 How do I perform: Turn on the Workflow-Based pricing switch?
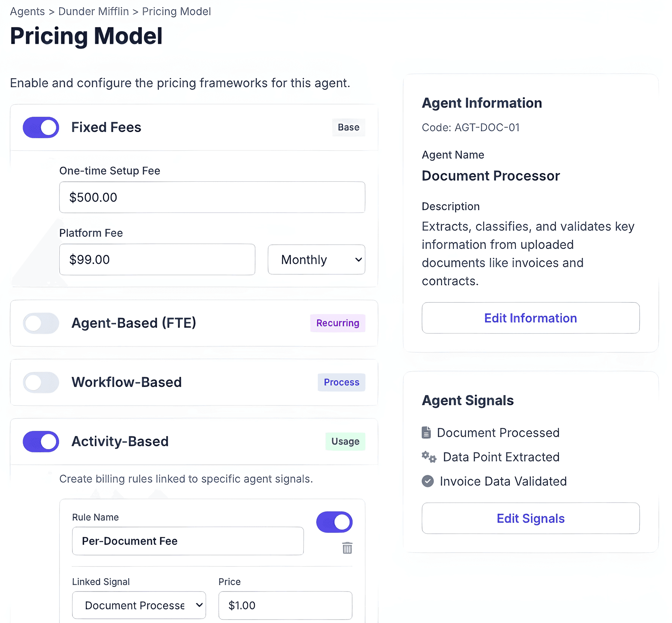click(41, 382)
